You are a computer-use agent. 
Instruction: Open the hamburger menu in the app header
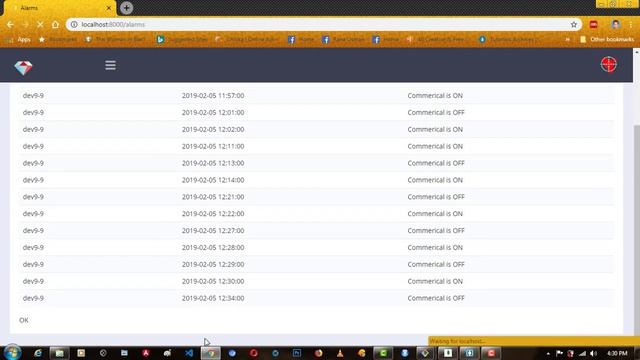click(x=110, y=65)
